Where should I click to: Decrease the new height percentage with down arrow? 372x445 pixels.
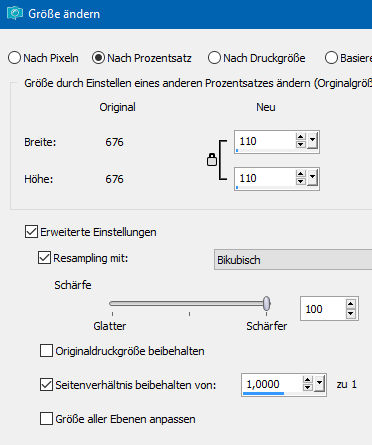click(300, 181)
